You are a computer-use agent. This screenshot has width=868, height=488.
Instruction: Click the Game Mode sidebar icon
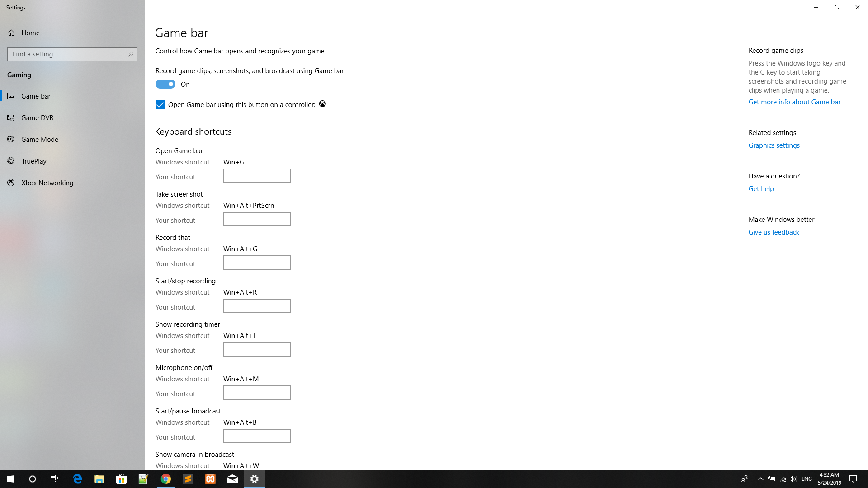[x=11, y=140]
